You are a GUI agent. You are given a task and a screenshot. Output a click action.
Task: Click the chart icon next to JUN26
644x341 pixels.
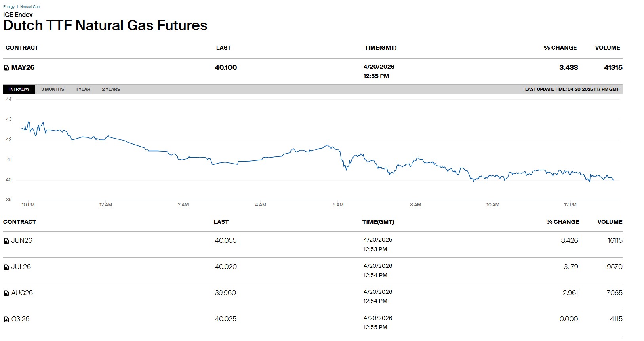pos(6,241)
